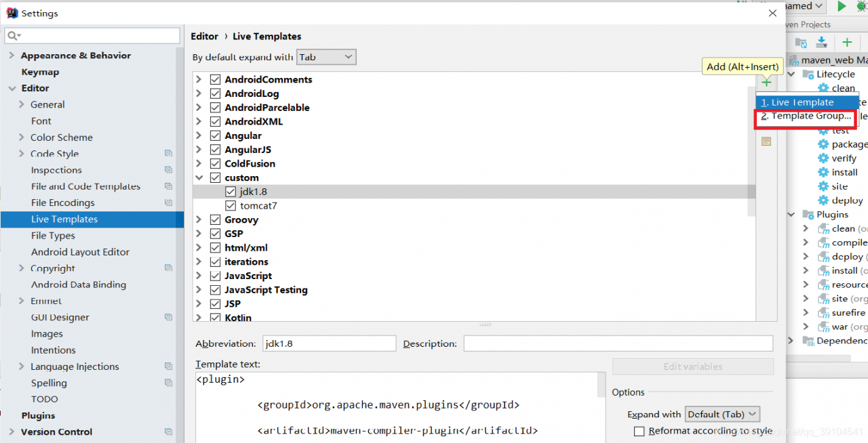Select the iterations template group
The height and width of the screenshot is (443, 868).
(x=474, y=261)
